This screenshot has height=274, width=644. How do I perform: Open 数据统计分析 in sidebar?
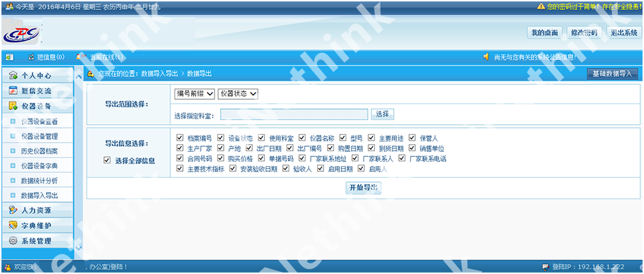(39, 181)
